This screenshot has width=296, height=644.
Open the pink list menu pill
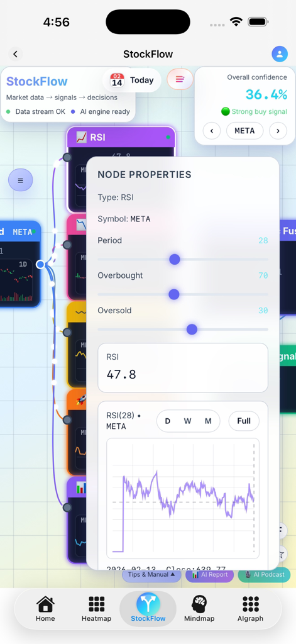pos(180,79)
